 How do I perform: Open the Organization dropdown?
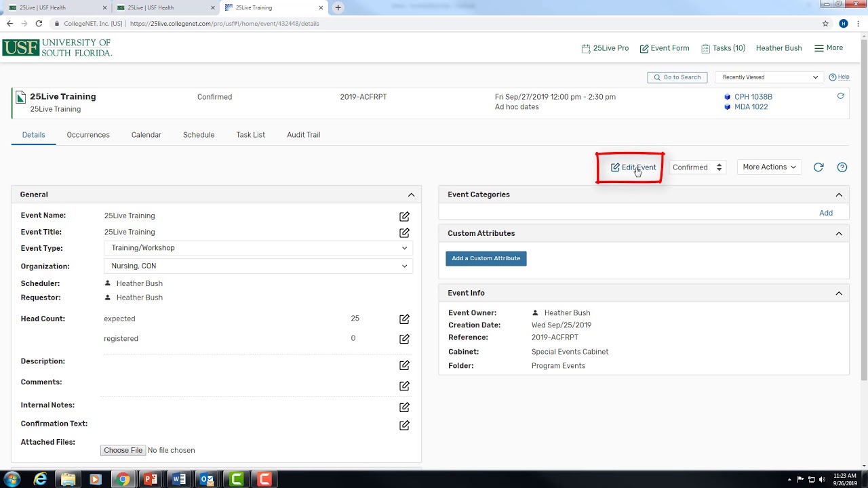pyautogui.click(x=258, y=266)
